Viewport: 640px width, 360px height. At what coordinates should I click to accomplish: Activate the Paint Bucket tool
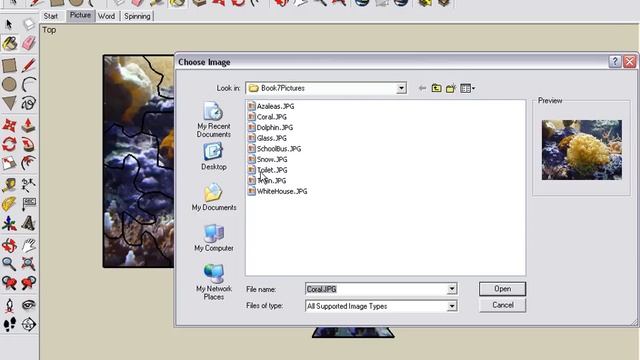9,43
